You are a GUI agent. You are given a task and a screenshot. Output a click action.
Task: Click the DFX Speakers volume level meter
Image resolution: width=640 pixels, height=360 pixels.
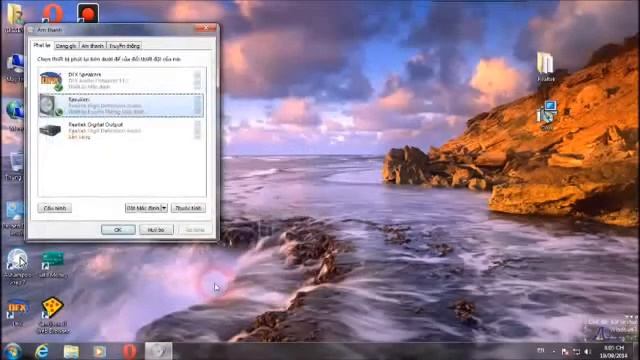pyautogui.click(x=198, y=80)
